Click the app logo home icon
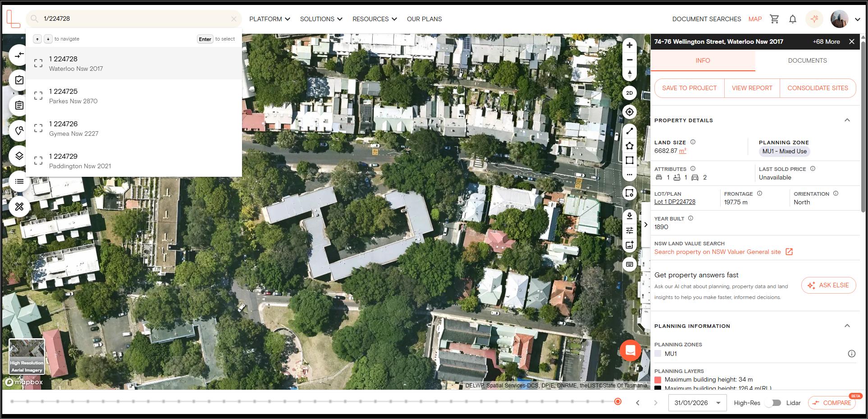868x419 pixels. (14, 19)
